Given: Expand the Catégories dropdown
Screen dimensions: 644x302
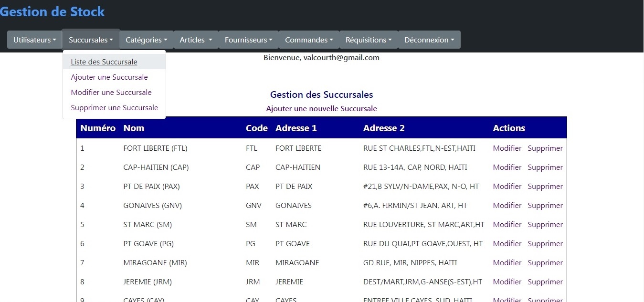Looking at the screenshot, I should coord(146,40).
